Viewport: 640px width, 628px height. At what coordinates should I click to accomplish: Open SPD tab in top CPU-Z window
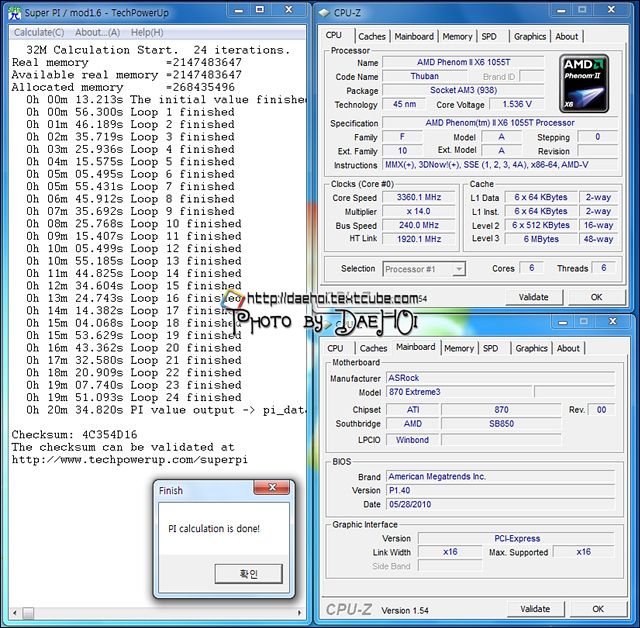coord(489,36)
